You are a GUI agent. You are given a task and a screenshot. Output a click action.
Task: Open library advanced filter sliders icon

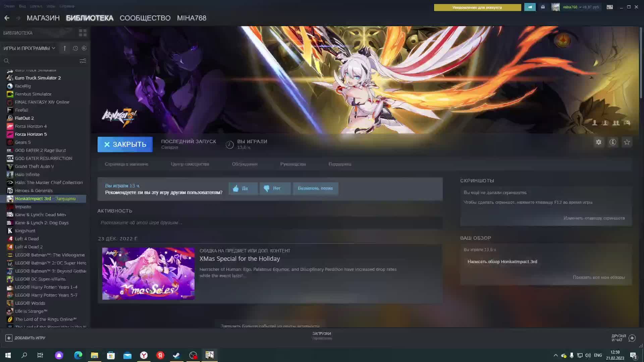tap(83, 61)
